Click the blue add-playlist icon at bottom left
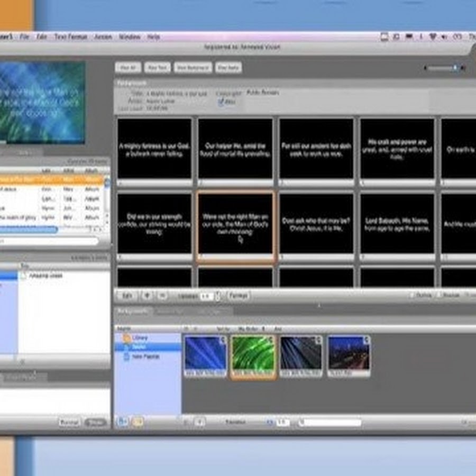Viewport: 476px width, 476px height. pos(122,422)
